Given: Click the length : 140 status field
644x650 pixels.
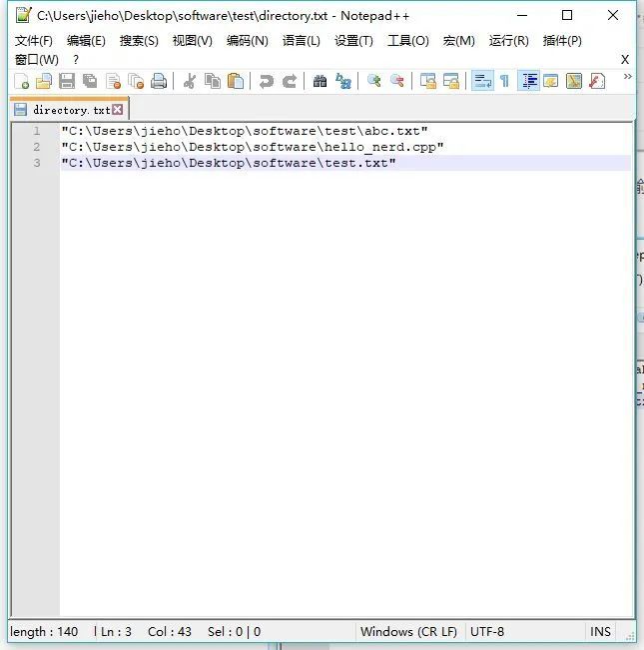Looking at the screenshot, I should [x=44, y=632].
